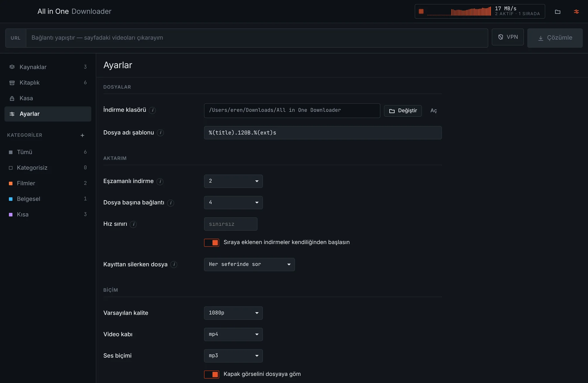Select the Kategorisiz category
The image size is (588, 383).
48,168
